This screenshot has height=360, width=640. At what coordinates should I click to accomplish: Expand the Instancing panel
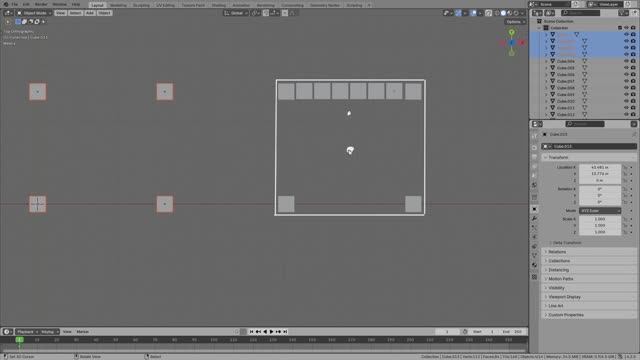pos(589,270)
